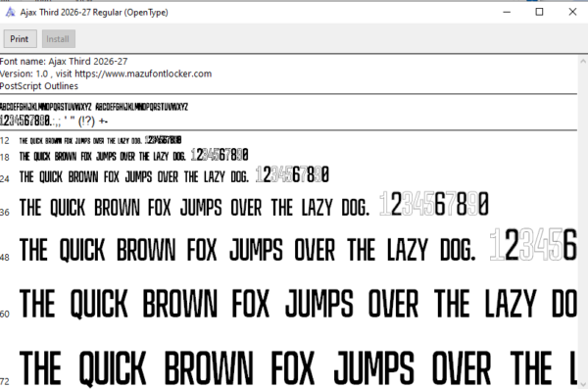Image resolution: width=588 pixels, height=389 pixels.
Task: Click the Print button
Action: [21, 38]
